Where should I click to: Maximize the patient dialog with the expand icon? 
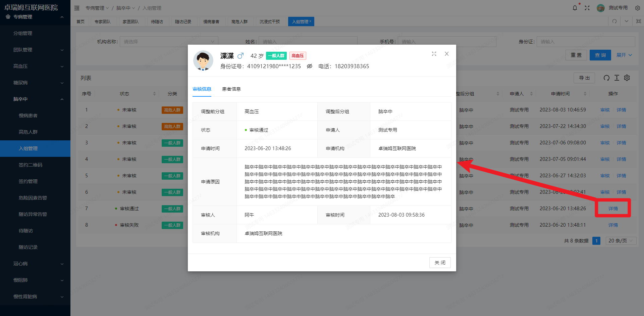[434, 54]
